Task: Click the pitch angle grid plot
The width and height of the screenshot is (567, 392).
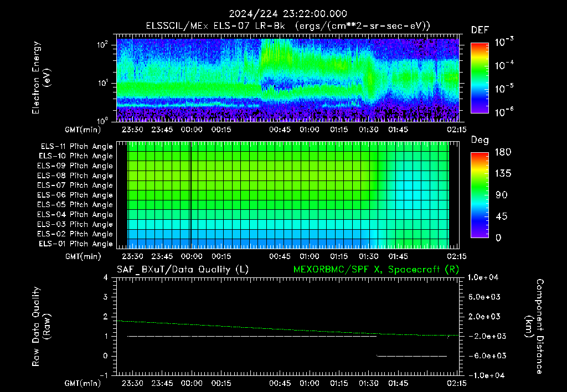Action: [x=288, y=195]
